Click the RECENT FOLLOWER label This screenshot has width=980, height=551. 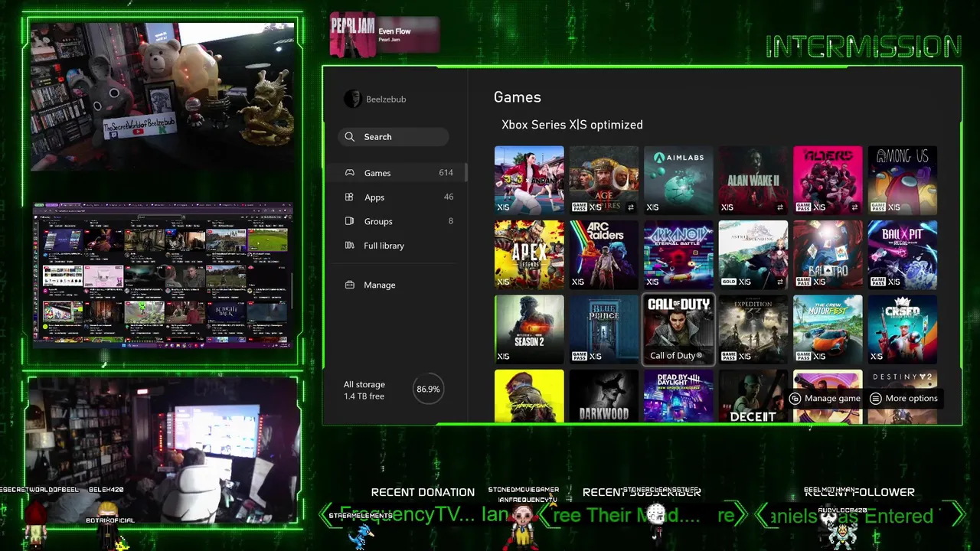pos(859,492)
